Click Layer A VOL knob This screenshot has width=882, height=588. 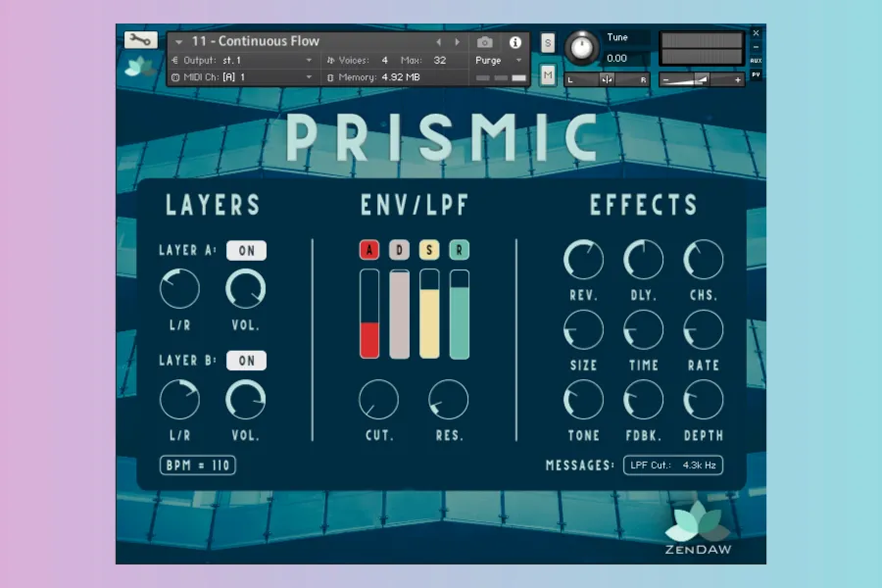246,289
